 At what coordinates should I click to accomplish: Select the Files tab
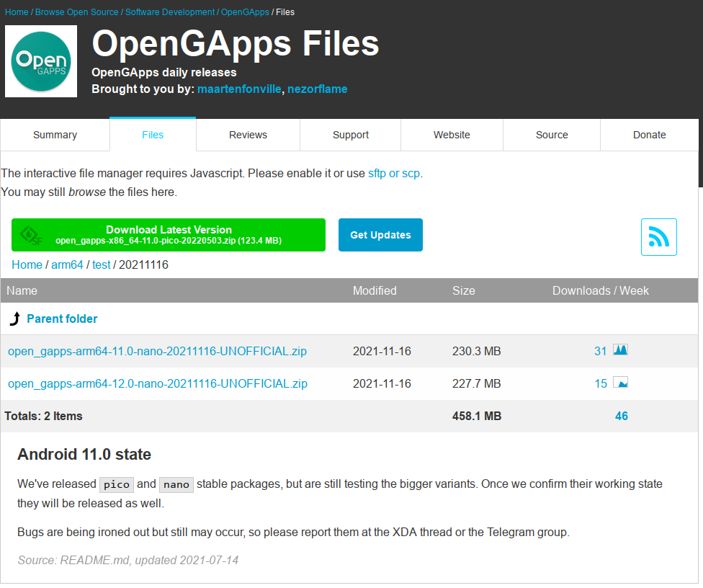point(153,135)
